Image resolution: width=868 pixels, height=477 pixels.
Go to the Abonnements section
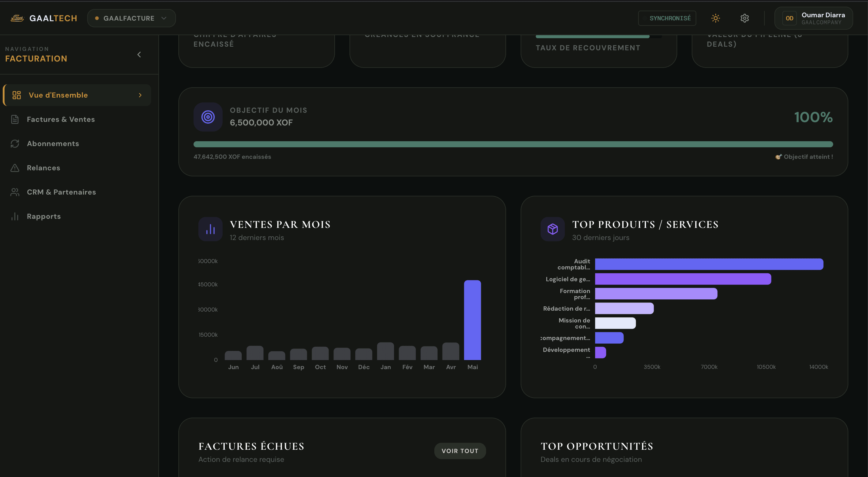coord(77,144)
